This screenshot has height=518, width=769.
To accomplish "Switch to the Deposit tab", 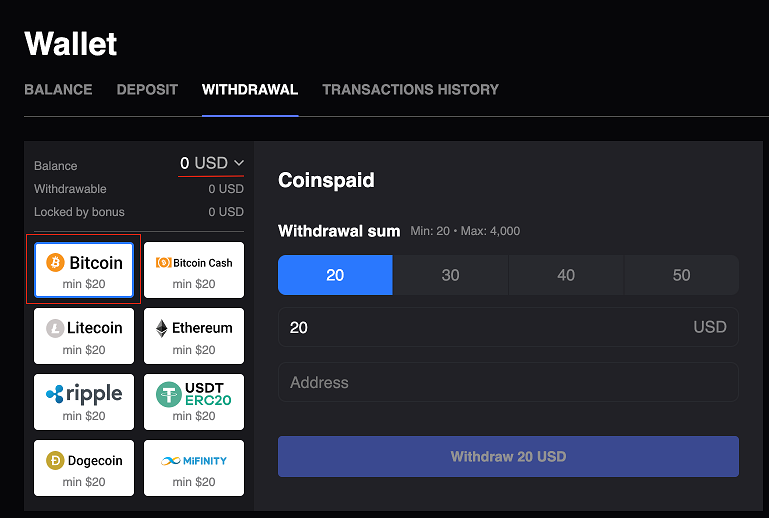I will click(x=147, y=89).
